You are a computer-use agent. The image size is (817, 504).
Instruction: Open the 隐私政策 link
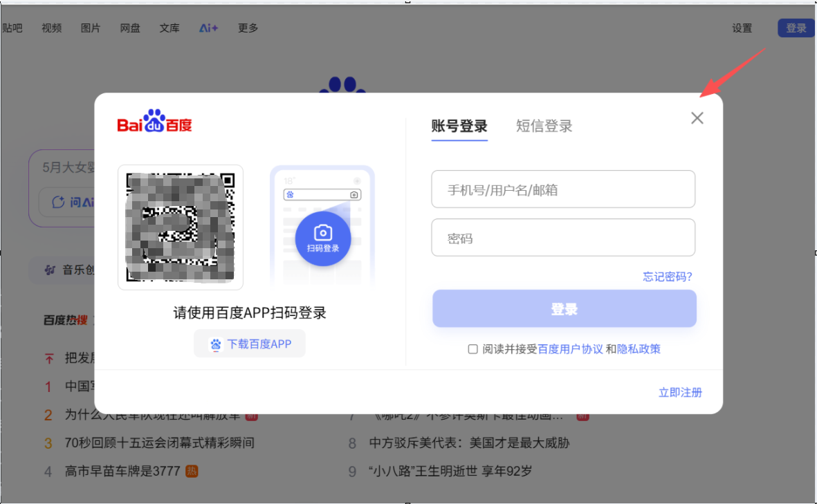point(639,349)
